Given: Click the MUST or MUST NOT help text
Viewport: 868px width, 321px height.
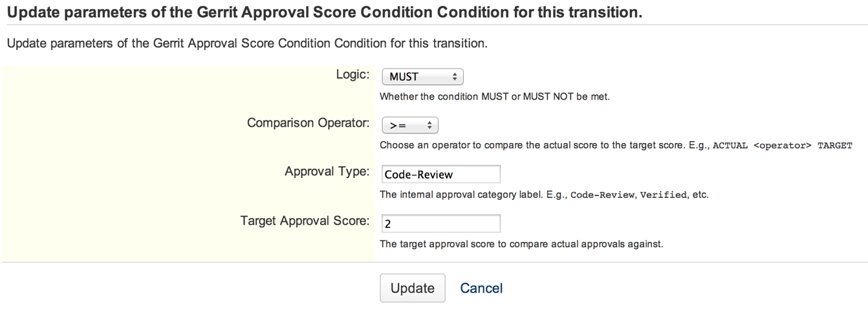Looking at the screenshot, I should tap(495, 96).
